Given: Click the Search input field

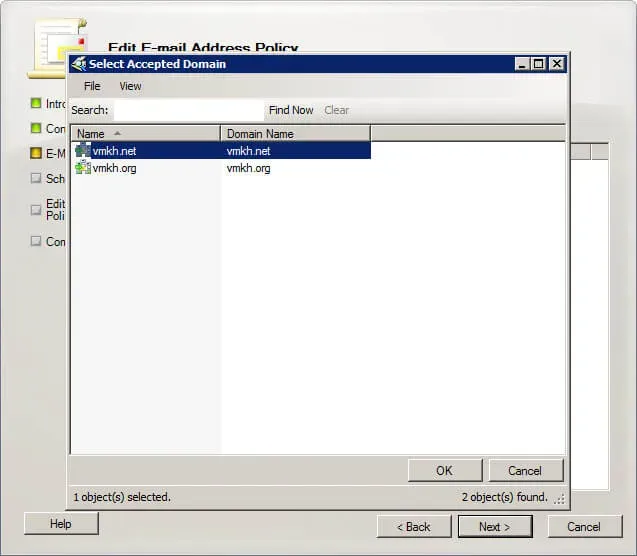Looking at the screenshot, I should 189,110.
